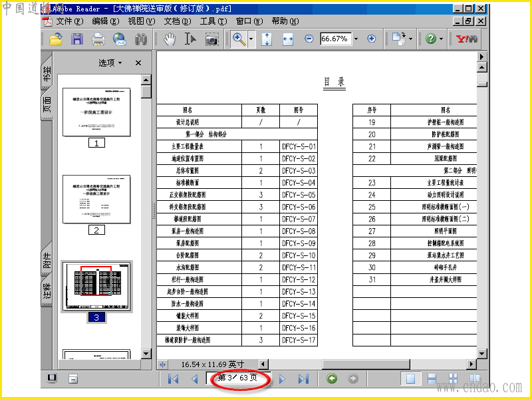Viewport: 532px width, 399px height.
Task: Open the 选项 options dropdown
Action: click(110, 63)
